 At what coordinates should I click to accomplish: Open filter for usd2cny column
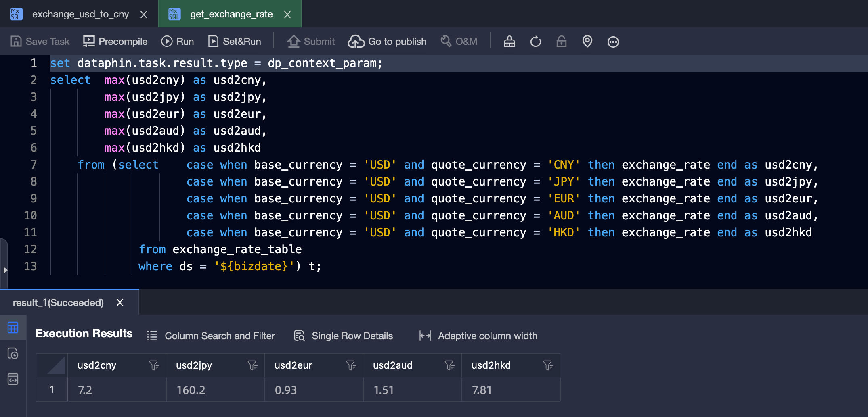coord(154,365)
